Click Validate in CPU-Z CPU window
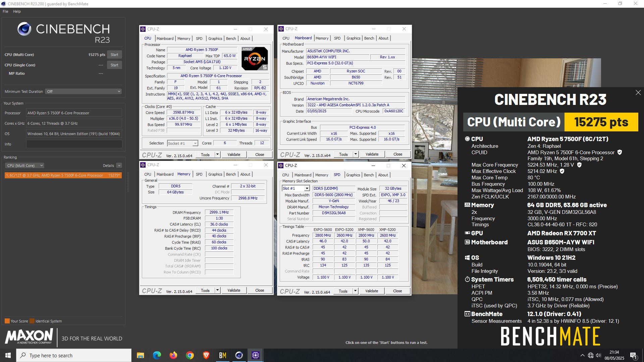644x362 pixels. (x=234, y=155)
